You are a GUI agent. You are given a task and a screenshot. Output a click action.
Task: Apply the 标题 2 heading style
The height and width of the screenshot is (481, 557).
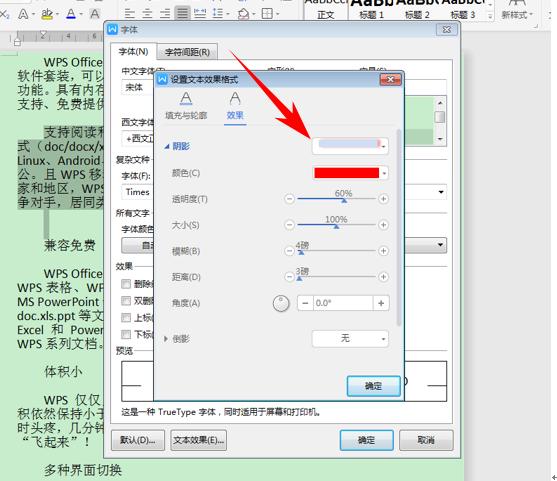[x=417, y=10]
